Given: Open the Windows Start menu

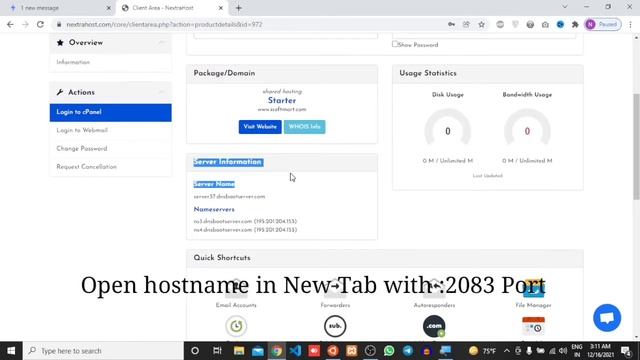Looking at the screenshot, I should pos(11,351).
